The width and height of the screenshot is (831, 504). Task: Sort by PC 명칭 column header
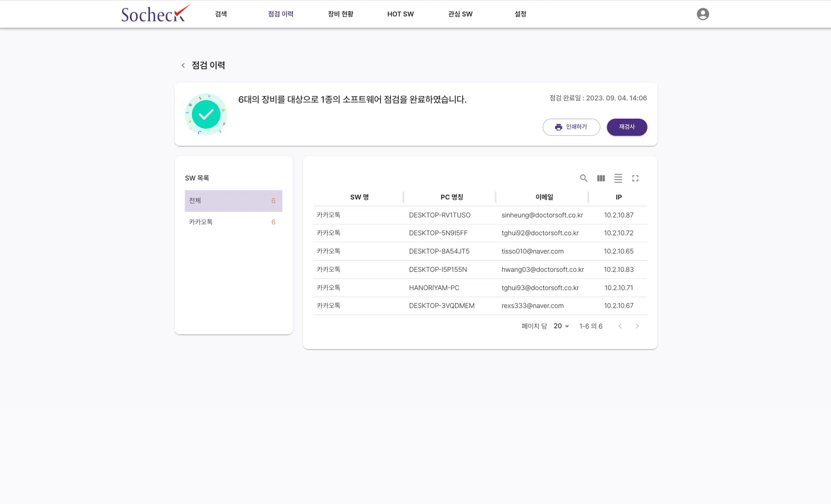452,197
